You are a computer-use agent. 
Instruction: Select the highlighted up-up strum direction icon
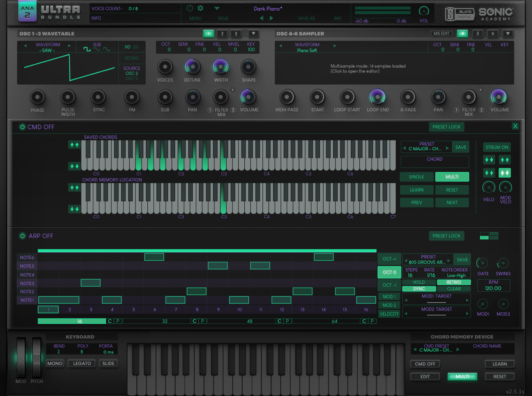click(505, 173)
